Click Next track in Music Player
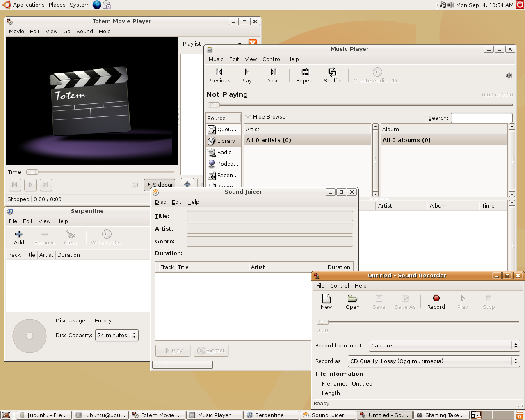Viewport: 525px width, 420px height. 273,76
